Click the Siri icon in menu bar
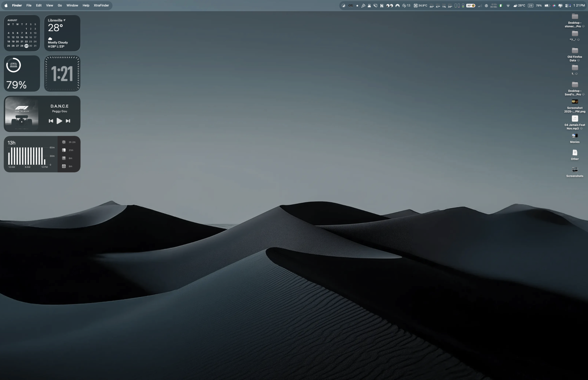Screen dimensions: 588x380 point(554,6)
